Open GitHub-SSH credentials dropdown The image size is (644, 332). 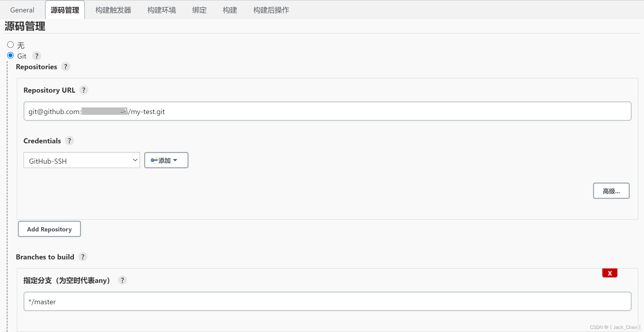coord(82,160)
